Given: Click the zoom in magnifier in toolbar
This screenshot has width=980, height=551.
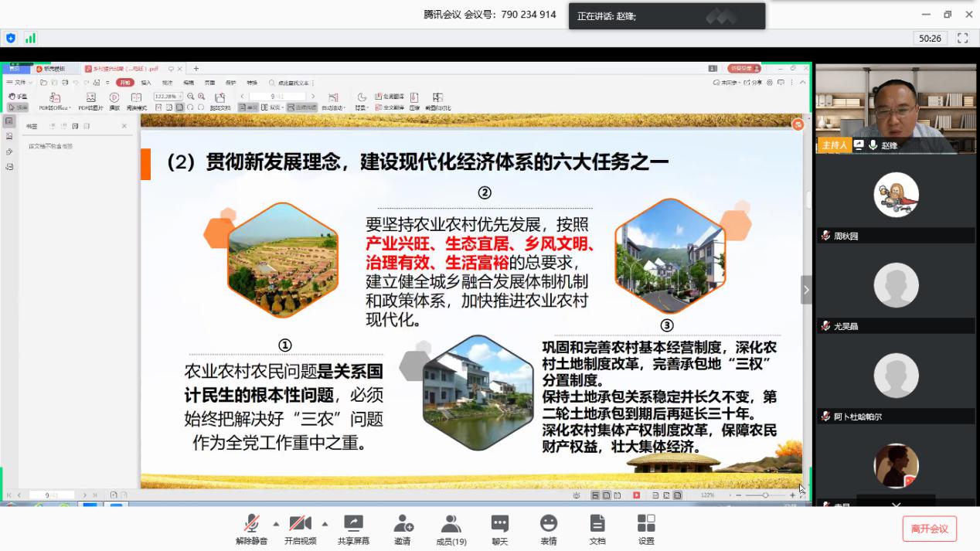Looking at the screenshot, I should (x=201, y=97).
